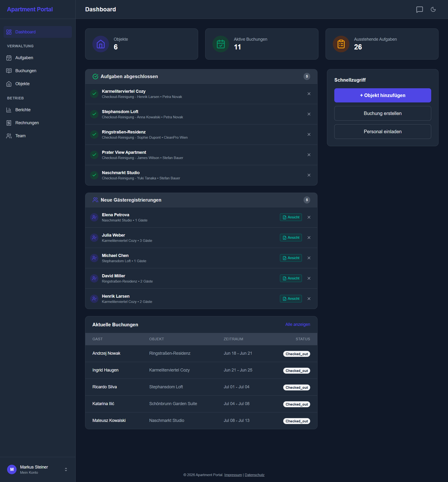
Task: Toggle dark mode with the moon icon
Action: (434, 9)
